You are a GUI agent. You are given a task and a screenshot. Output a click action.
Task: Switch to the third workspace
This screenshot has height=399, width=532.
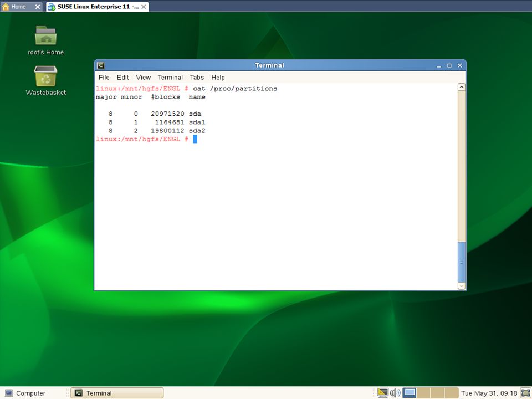coord(437,393)
